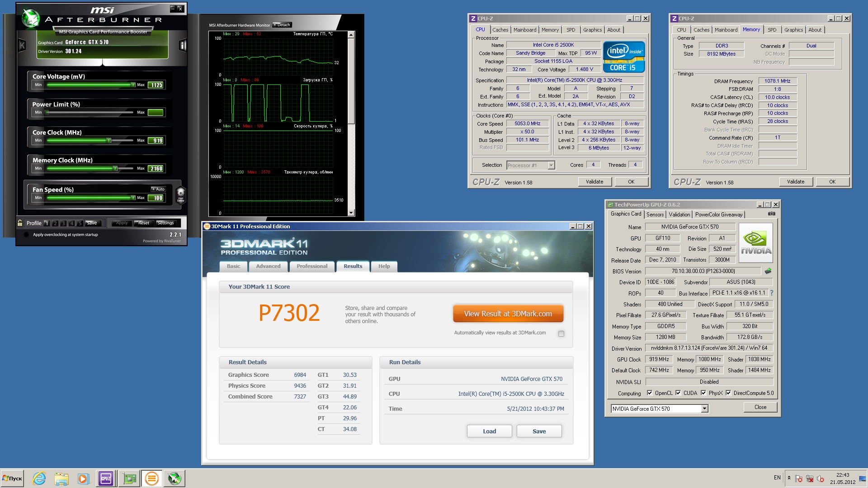This screenshot has width=868, height=488.
Task: Open the fan User Define gear
Action: (x=180, y=195)
